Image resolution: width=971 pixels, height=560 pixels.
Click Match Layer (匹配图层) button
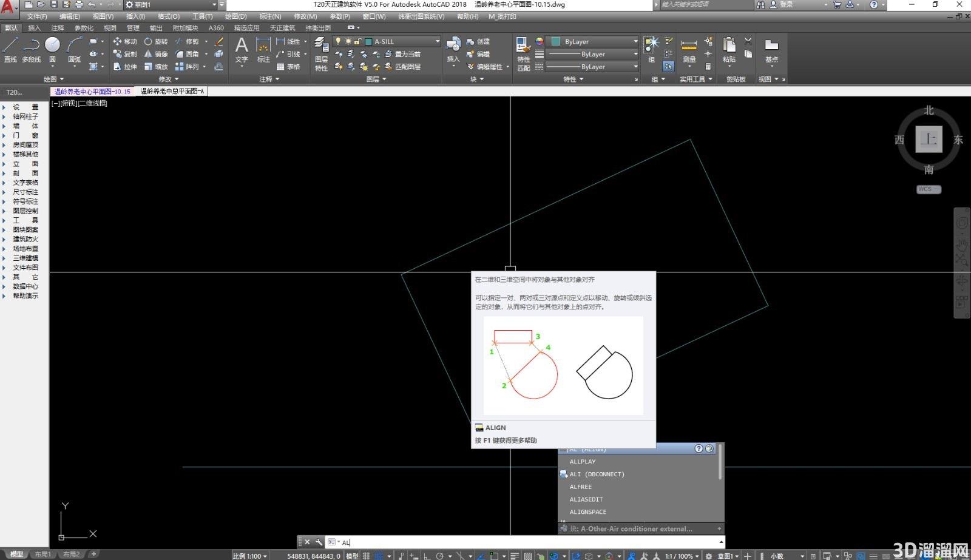tap(402, 67)
